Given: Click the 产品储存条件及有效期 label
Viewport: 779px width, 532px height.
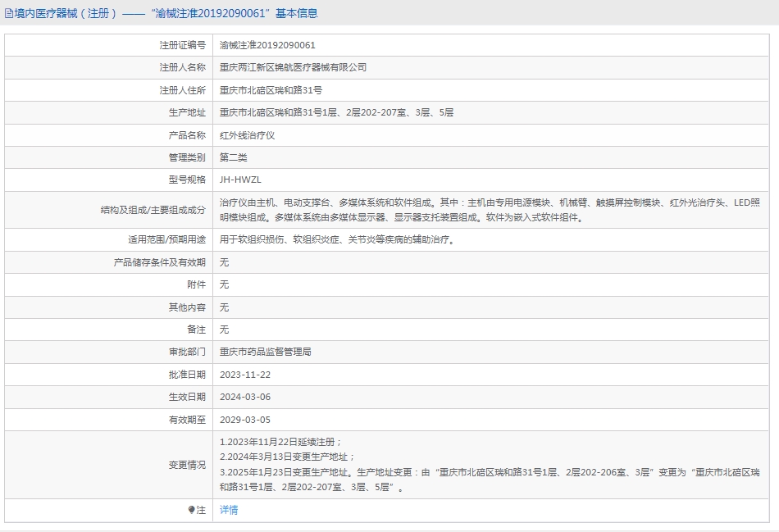Looking at the screenshot, I should tap(159, 262).
